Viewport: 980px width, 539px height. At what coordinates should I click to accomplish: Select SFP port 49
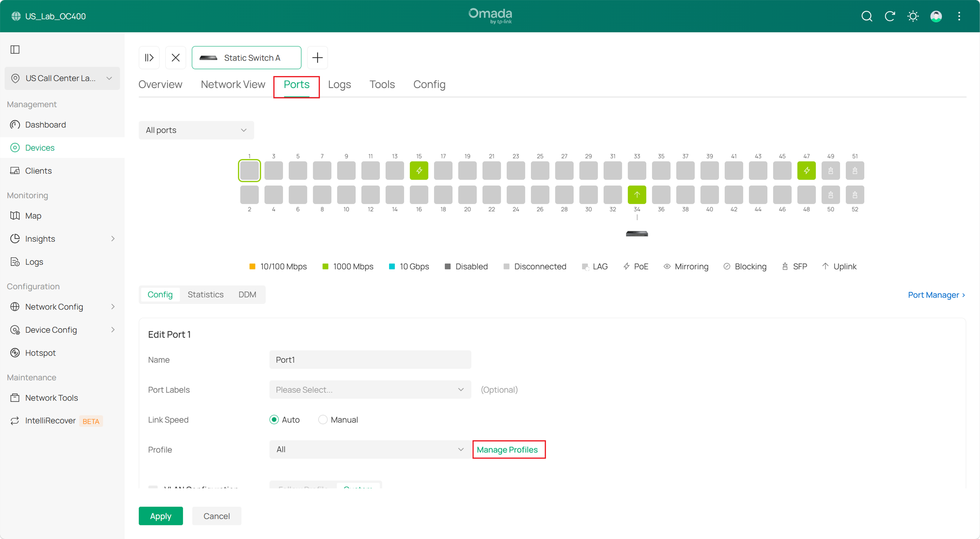831,171
